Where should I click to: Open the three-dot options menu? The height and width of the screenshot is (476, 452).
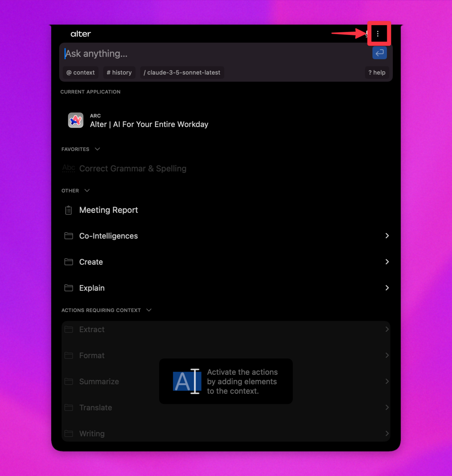point(378,34)
